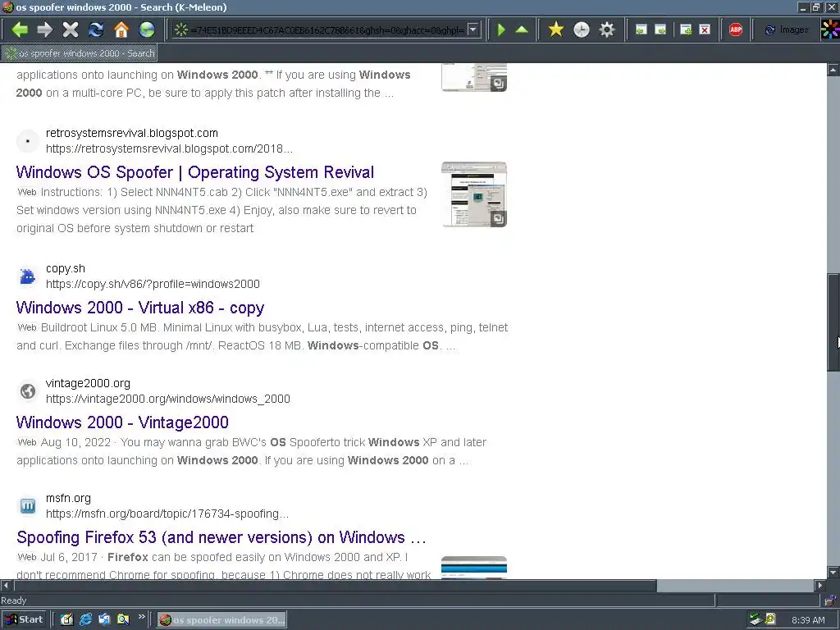Click the red ABP adblock icon
The width and height of the screenshot is (840, 630).
click(x=736, y=30)
